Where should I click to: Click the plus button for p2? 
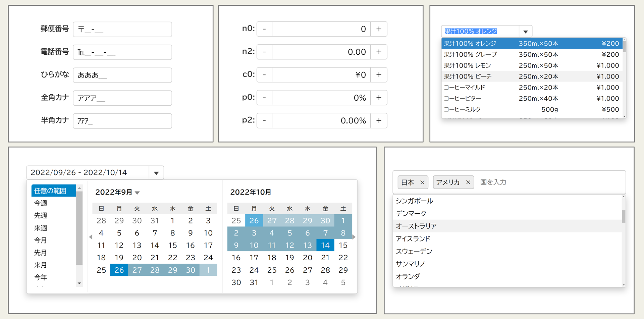point(379,120)
